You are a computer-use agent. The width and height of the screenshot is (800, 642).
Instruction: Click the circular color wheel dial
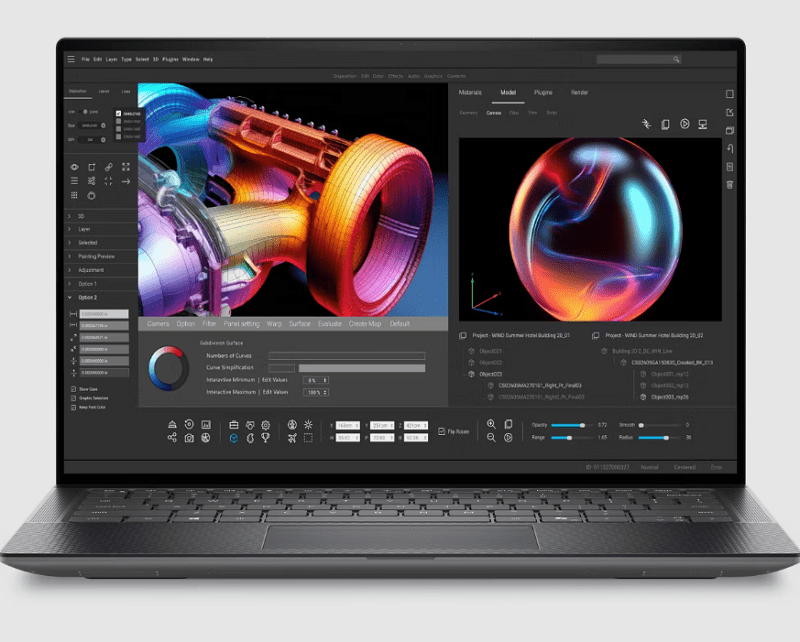tap(169, 368)
